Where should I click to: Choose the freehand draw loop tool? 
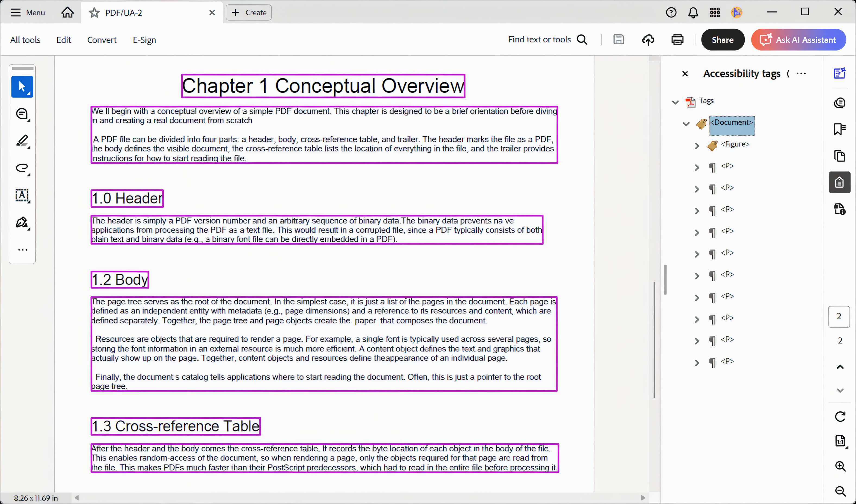pyautogui.click(x=22, y=168)
